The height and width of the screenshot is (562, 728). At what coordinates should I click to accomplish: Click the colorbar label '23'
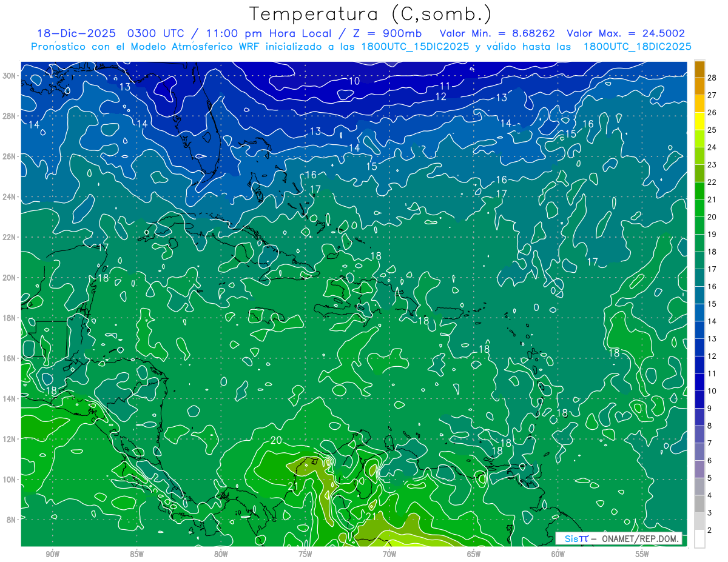pos(712,164)
